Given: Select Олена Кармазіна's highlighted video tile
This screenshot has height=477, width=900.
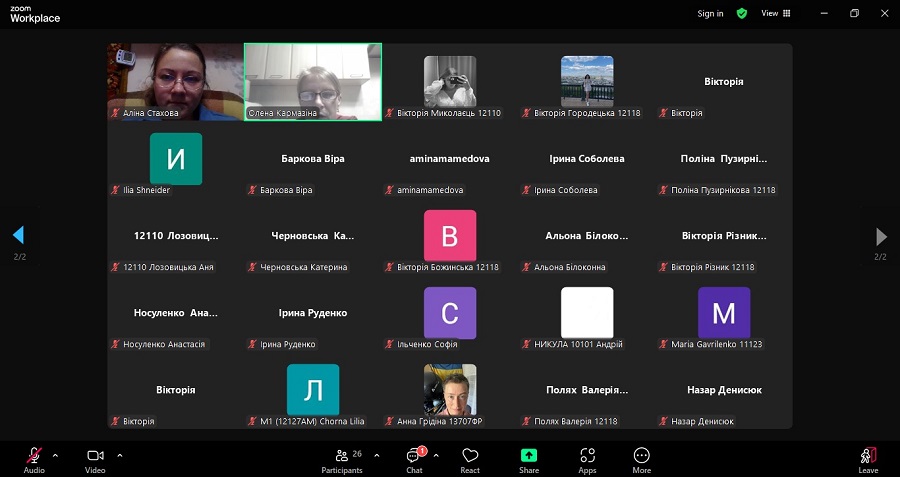Looking at the screenshot, I should click(313, 81).
